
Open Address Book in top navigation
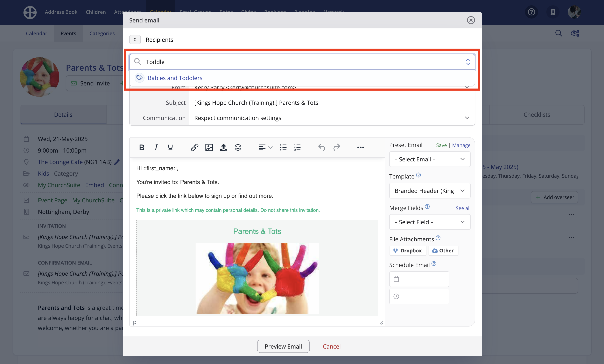[x=61, y=12]
